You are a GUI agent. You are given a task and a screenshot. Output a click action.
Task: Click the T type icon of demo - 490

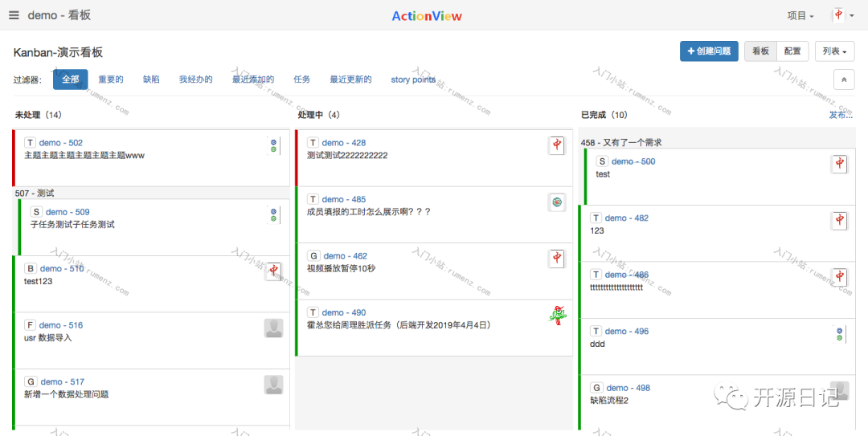tap(313, 312)
